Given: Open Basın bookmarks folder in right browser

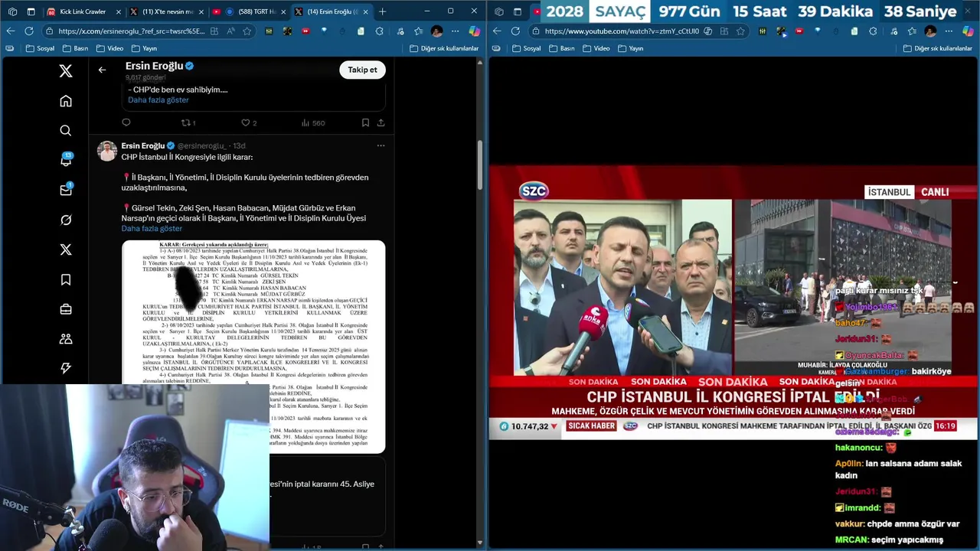Looking at the screenshot, I should point(560,48).
